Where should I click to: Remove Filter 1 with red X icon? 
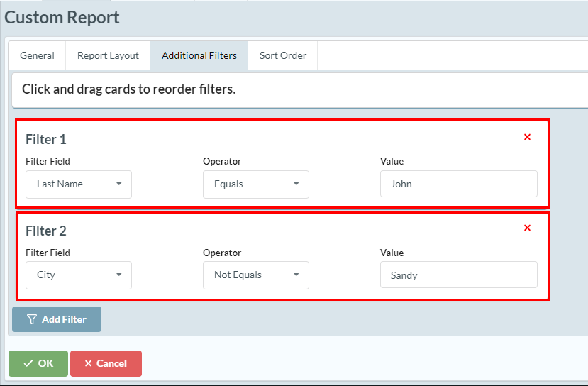point(527,137)
